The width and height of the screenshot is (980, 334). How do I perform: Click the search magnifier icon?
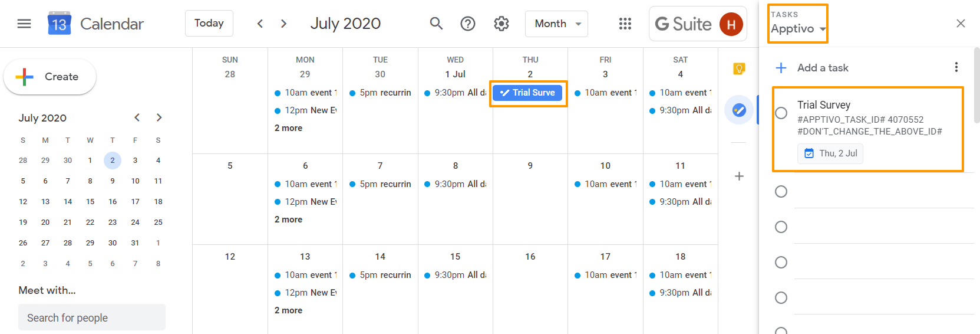point(436,24)
